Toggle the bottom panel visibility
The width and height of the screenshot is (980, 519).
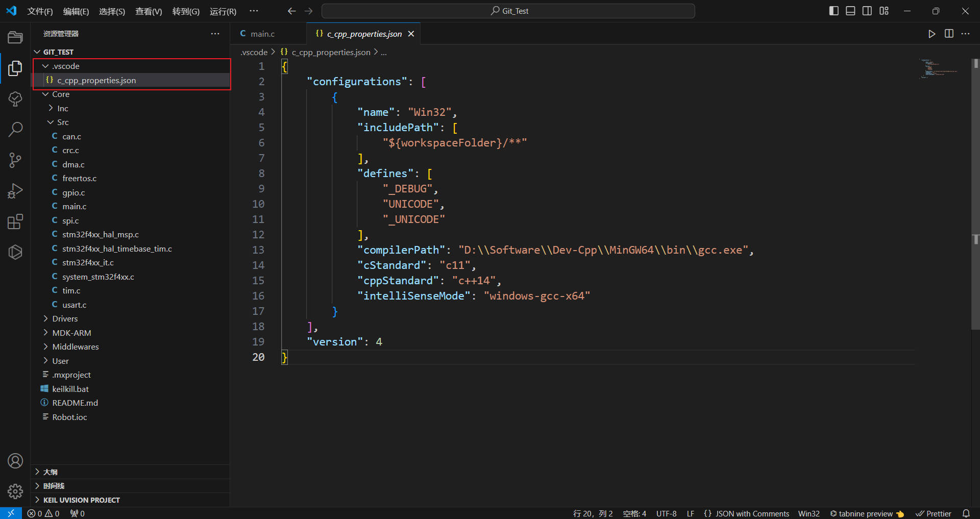click(850, 11)
